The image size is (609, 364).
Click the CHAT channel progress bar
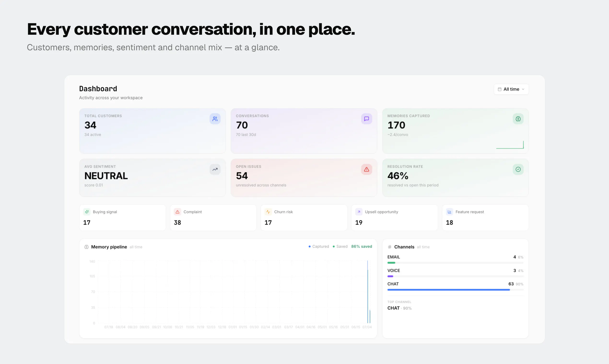[455, 290]
